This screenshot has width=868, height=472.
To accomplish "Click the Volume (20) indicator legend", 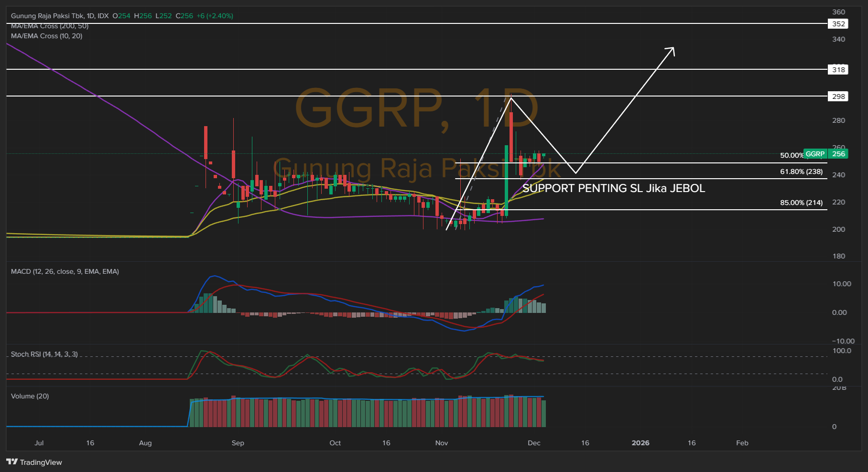I will tap(30, 396).
